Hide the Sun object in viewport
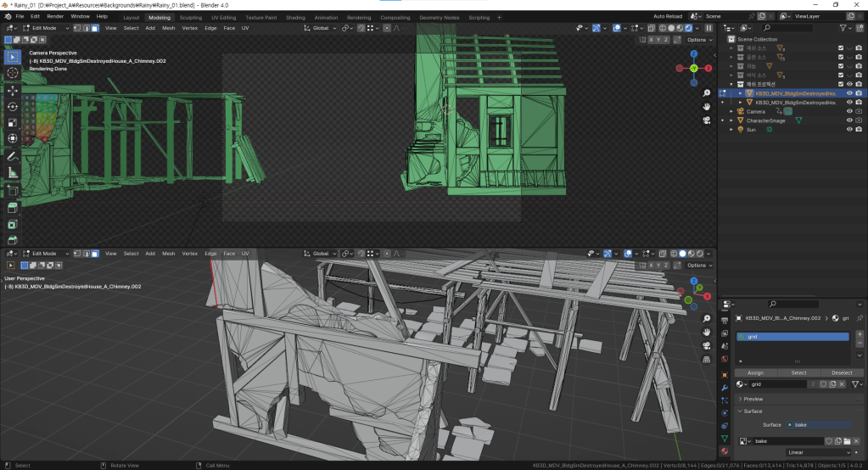The width and height of the screenshot is (868, 470). 849,130
